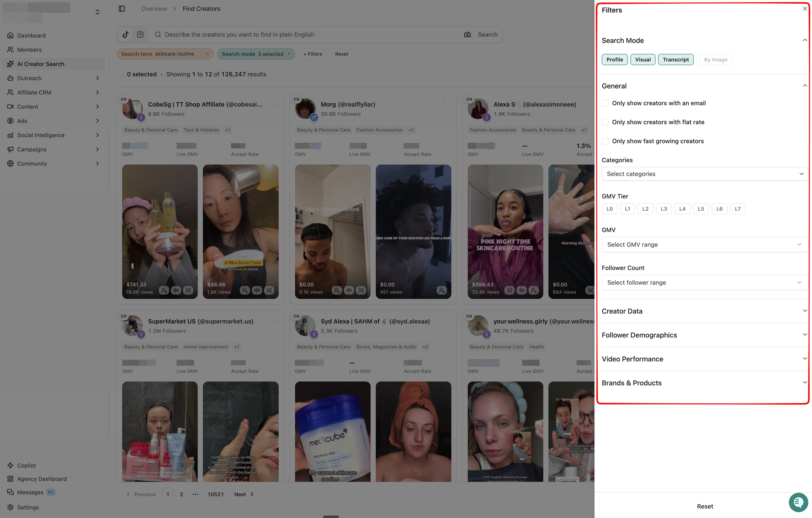
Task: Go to the Next results page
Action: pyautogui.click(x=244, y=494)
